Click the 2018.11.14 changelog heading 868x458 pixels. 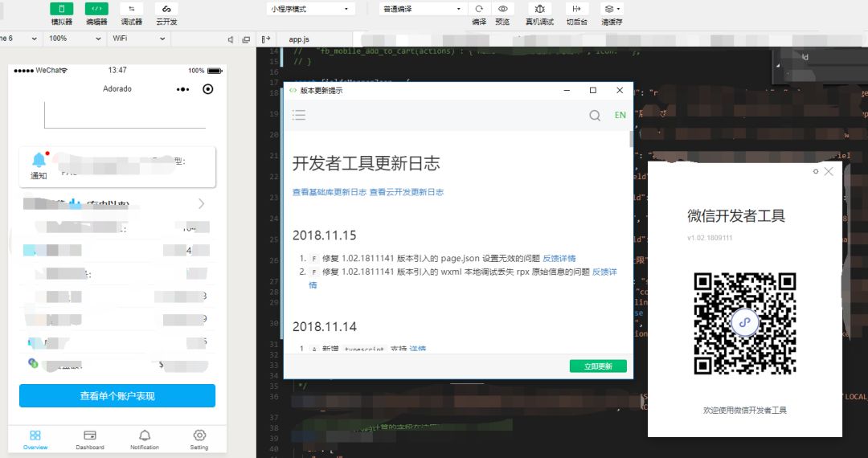325,326
